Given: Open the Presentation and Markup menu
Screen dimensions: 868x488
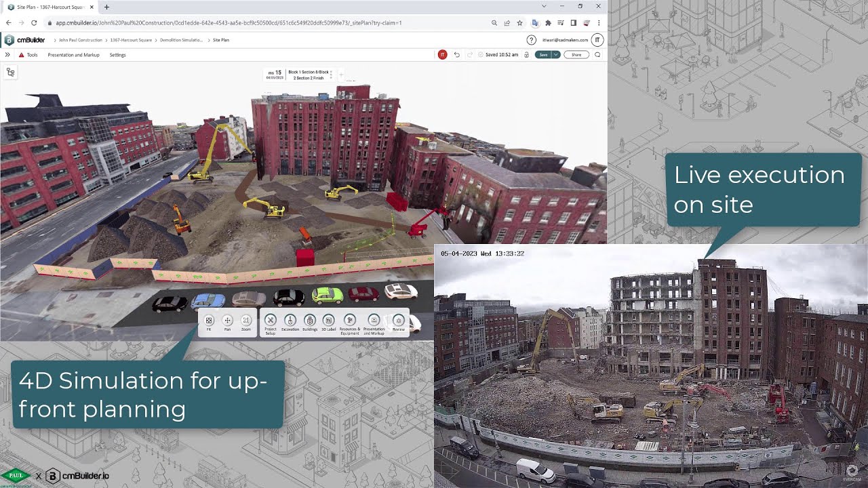Looking at the screenshot, I should [73, 55].
